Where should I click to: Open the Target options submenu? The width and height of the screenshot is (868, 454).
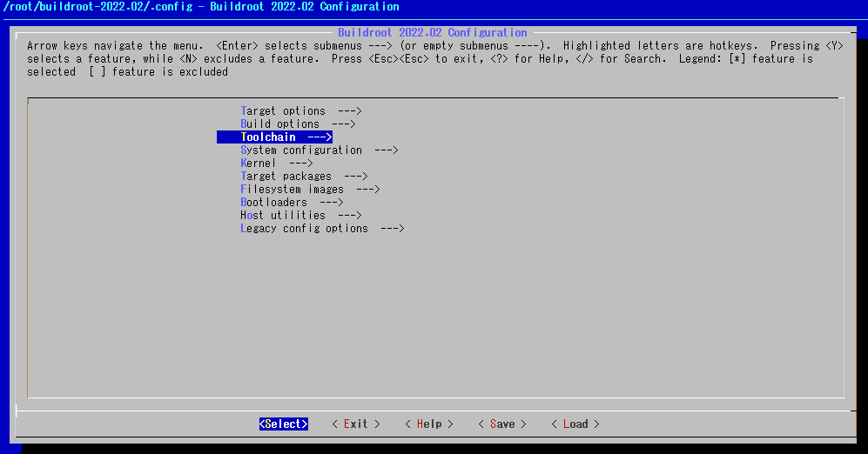pos(300,111)
